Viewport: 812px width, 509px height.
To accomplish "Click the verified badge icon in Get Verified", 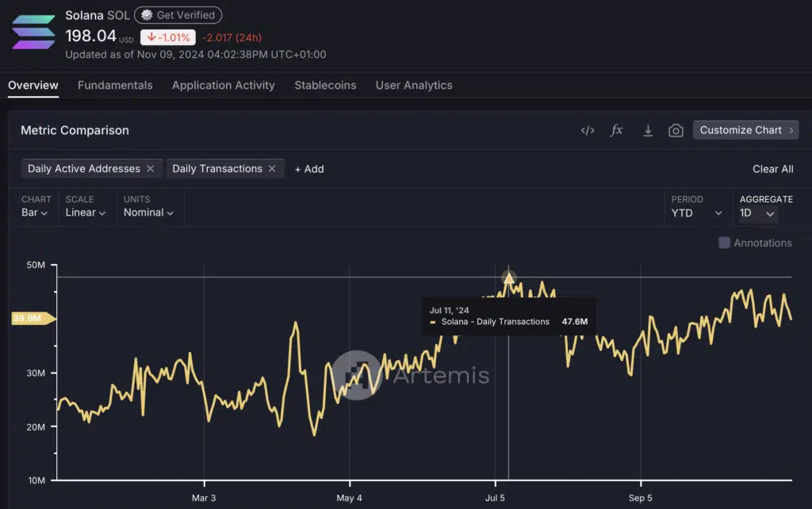I will click(147, 15).
